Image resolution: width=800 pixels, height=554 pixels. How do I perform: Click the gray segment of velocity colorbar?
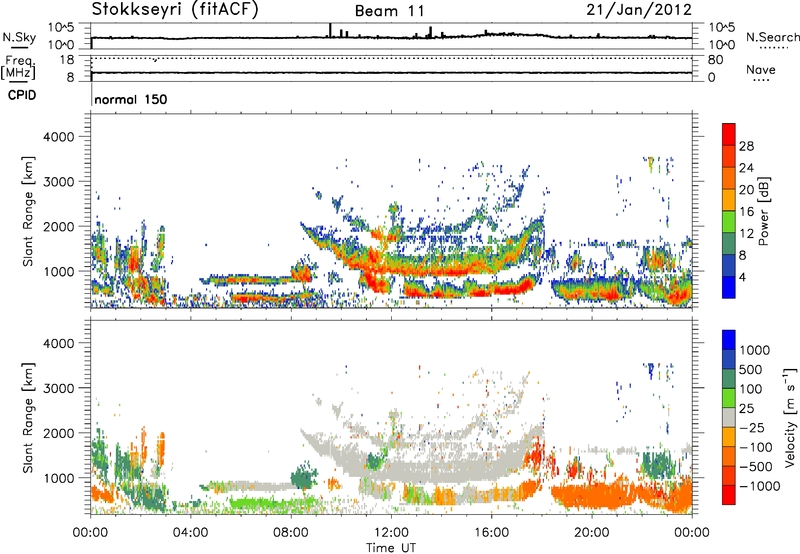coord(729,417)
